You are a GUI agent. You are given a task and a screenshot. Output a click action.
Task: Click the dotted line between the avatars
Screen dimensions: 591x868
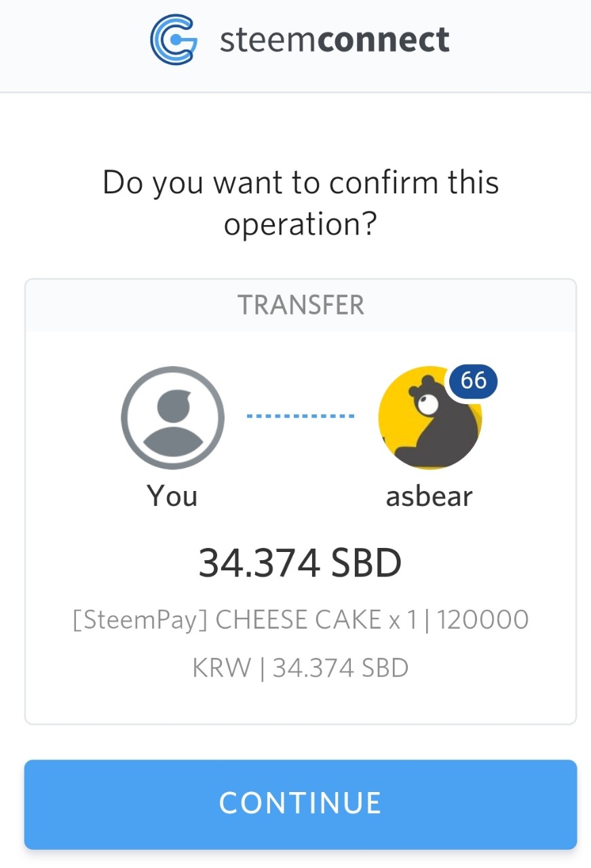[300, 416]
